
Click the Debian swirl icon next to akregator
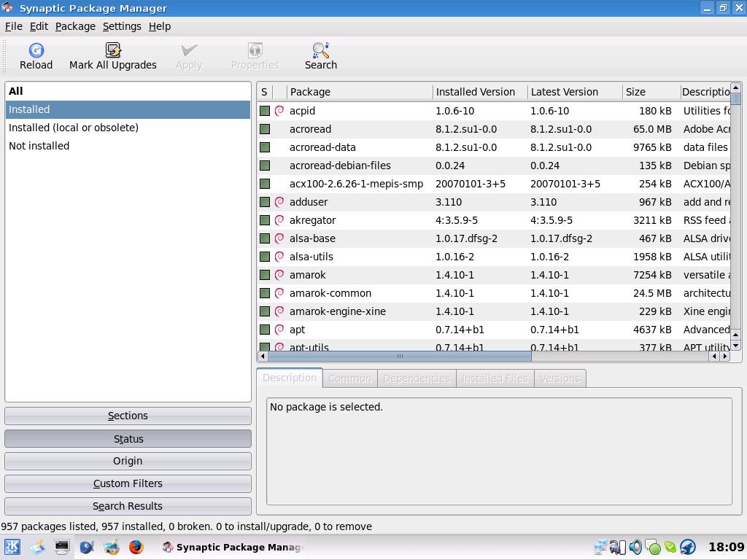[x=279, y=220]
